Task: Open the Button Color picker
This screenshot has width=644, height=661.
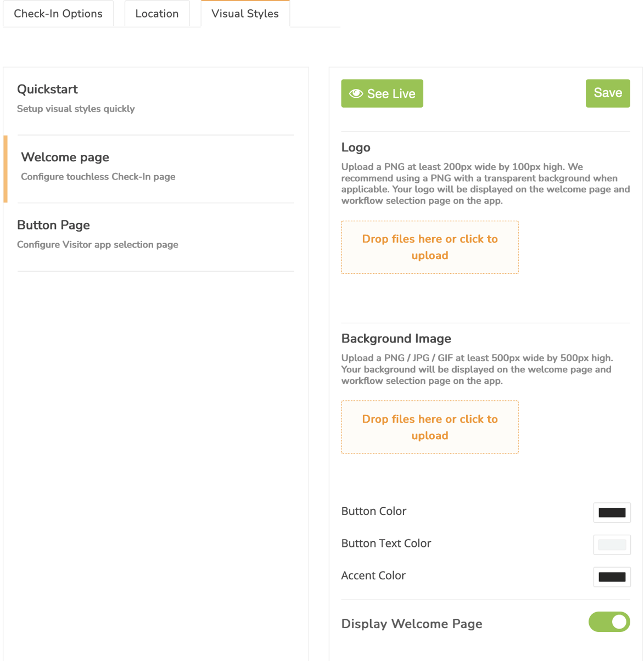Action: point(612,512)
